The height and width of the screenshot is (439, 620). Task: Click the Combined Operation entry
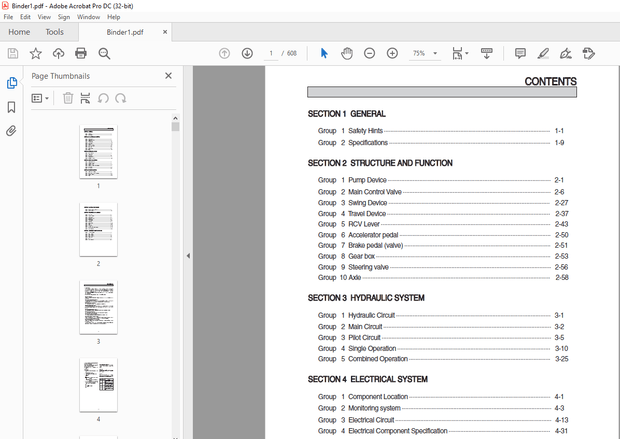[378, 359]
